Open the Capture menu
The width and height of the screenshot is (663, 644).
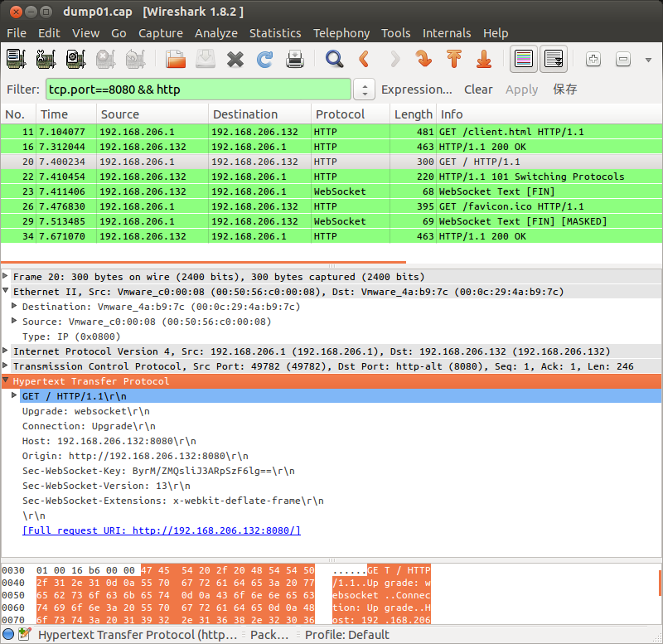161,33
